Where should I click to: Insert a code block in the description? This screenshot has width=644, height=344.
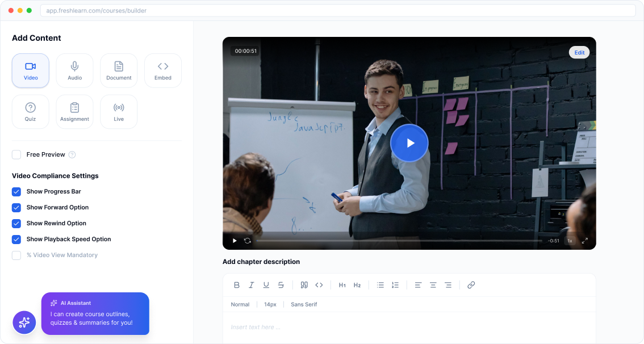tap(319, 285)
